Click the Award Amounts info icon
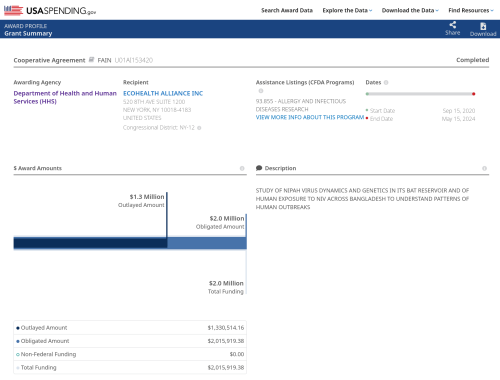Viewport: 500px width, 380px height. click(242, 168)
